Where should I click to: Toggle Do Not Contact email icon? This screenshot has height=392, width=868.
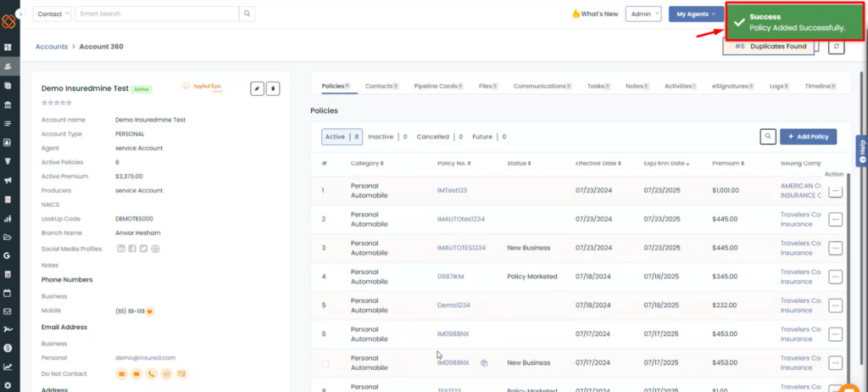121,373
